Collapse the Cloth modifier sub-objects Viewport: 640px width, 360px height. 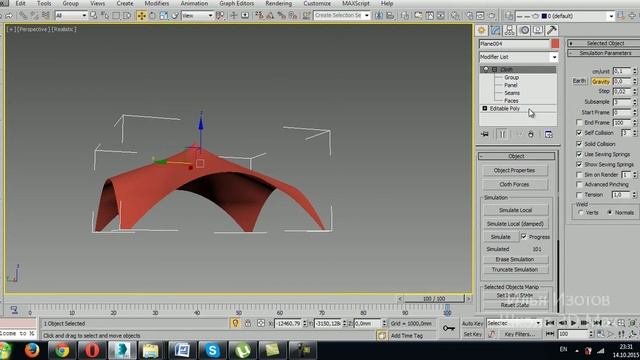pyautogui.click(x=495, y=70)
